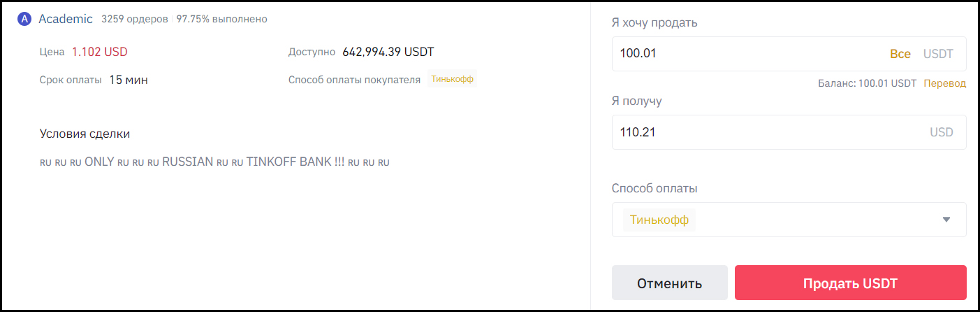Viewport: 980px width, 312px height.
Task: Focus the Я хочу продать amount field
Action: (x=789, y=54)
